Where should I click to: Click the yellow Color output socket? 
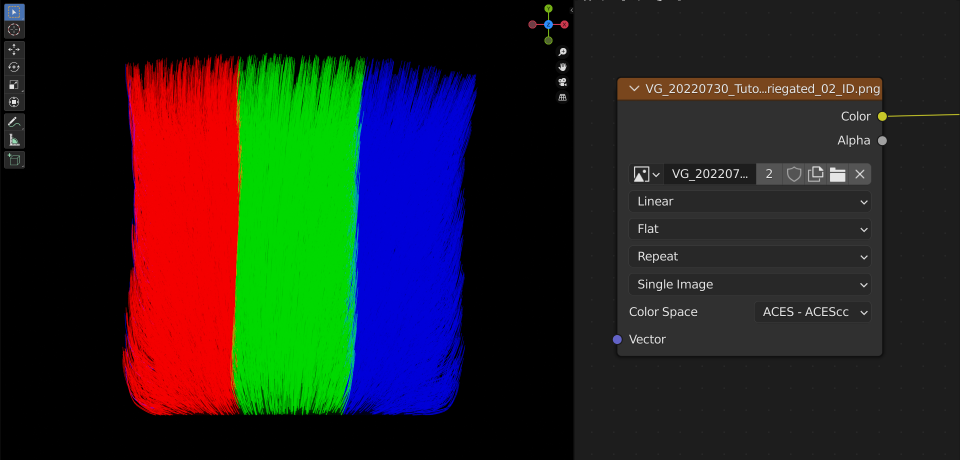pyautogui.click(x=882, y=116)
